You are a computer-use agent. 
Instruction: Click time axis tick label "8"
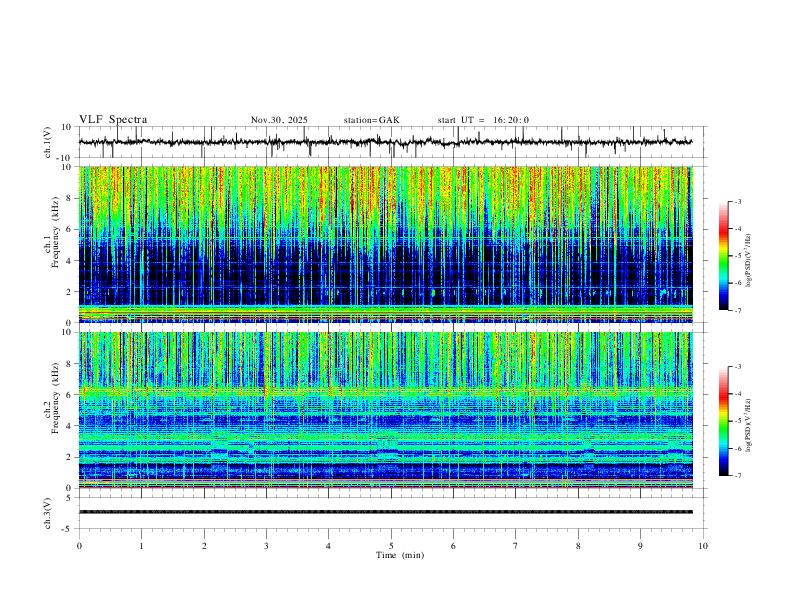point(578,546)
